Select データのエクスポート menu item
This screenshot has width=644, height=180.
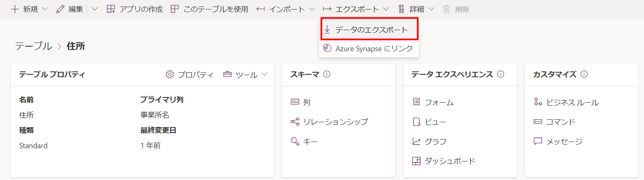(369, 30)
